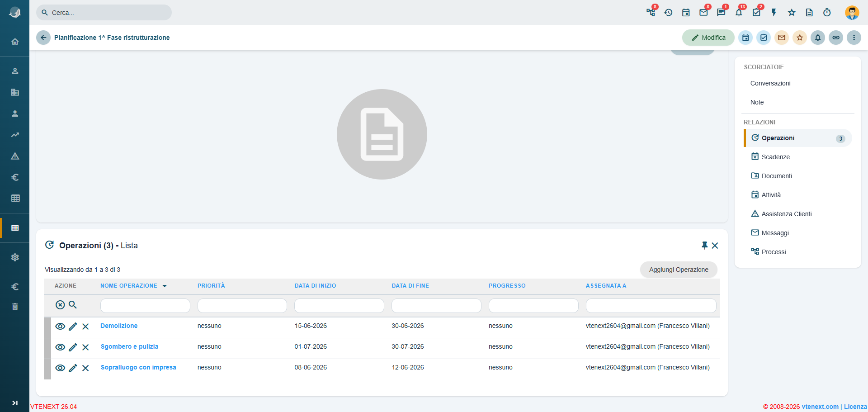
Task: Open Demolizione operation link
Action: (119, 326)
